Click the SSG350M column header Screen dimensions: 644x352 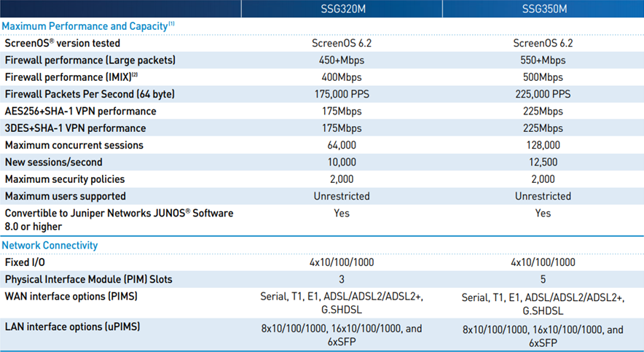coord(544,9)
